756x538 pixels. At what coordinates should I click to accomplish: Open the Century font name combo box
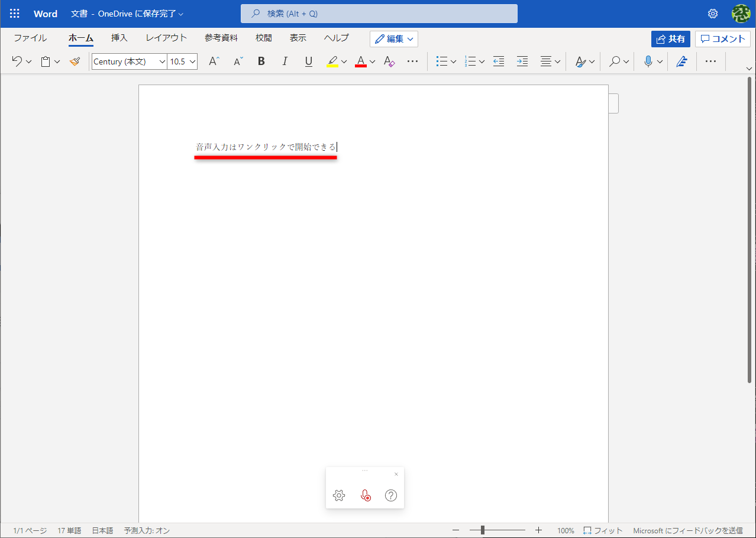point(129,61)
